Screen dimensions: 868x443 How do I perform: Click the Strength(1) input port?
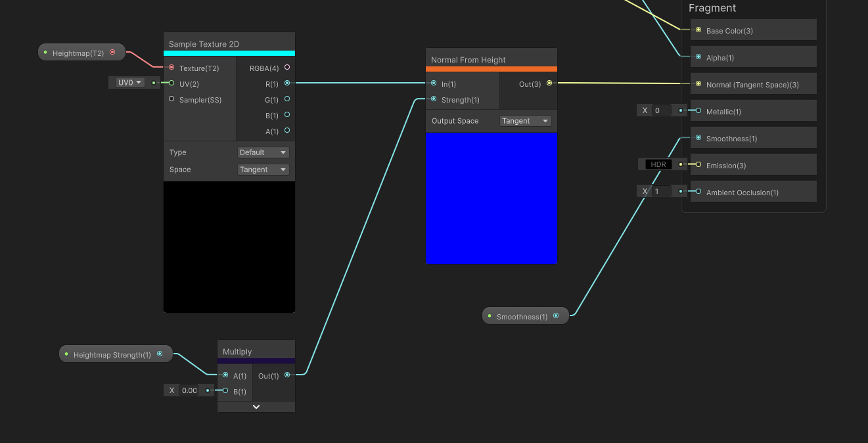point(434,99)
